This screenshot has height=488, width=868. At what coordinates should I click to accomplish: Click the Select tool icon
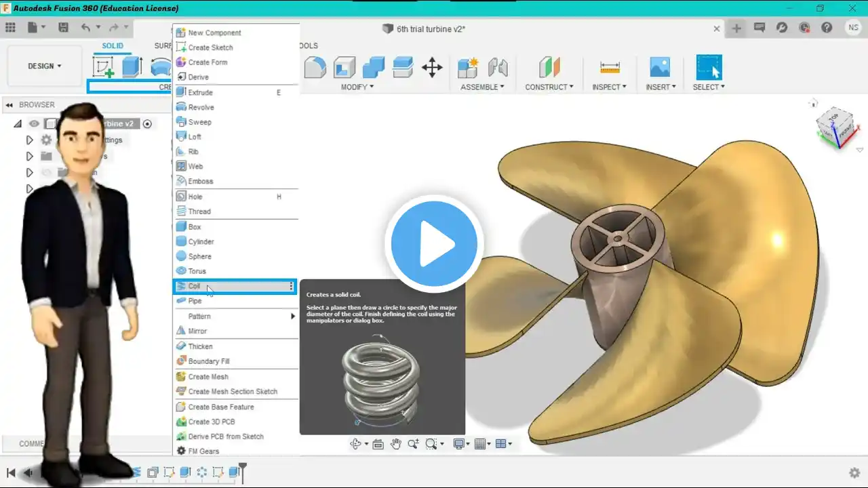point(709,67)
